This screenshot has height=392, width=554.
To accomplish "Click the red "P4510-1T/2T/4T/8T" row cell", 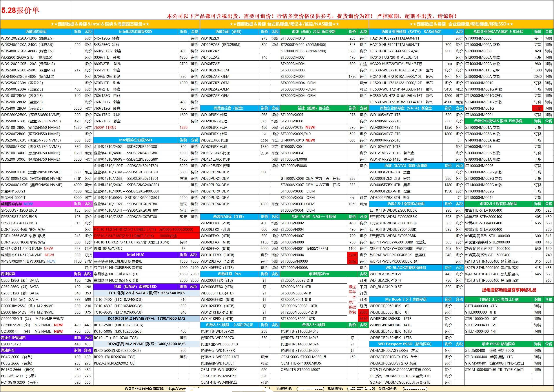I will pos(146,229).
